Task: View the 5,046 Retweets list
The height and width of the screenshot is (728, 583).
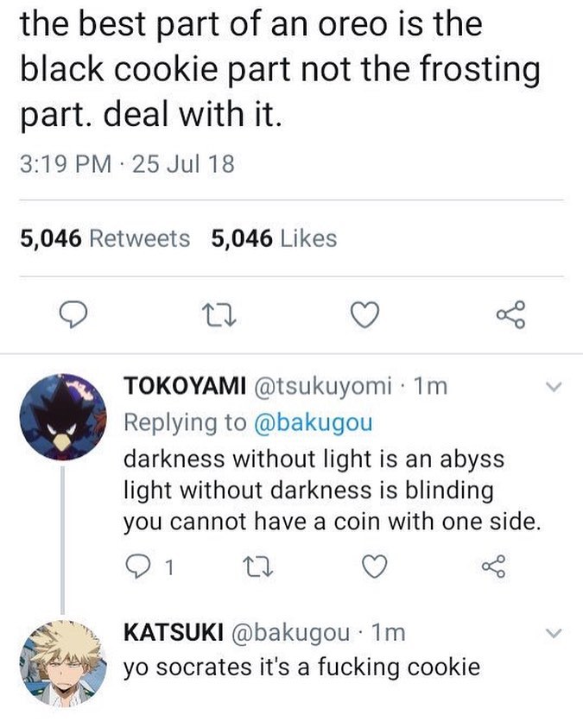Action: [105, 238]
